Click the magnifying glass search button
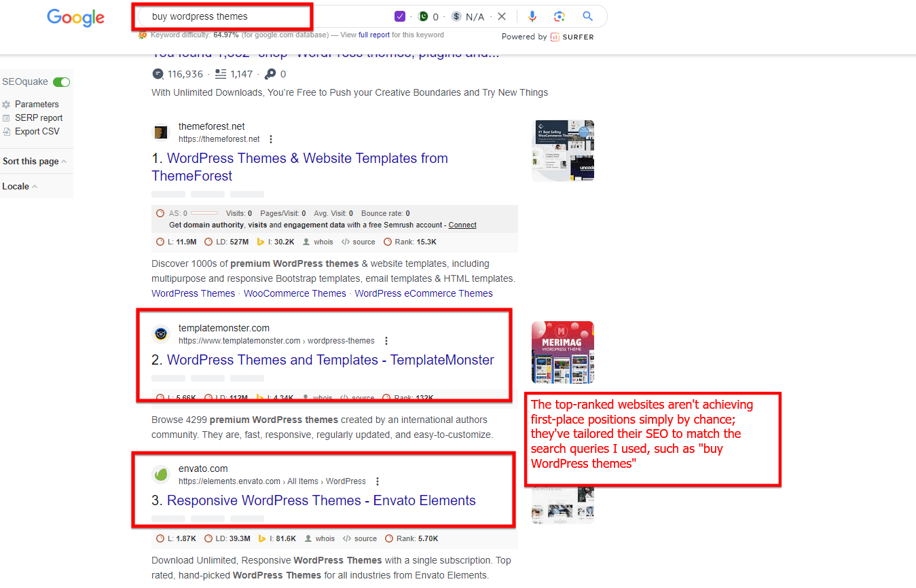This screenshot has height=588, width=916. [587, 16]
